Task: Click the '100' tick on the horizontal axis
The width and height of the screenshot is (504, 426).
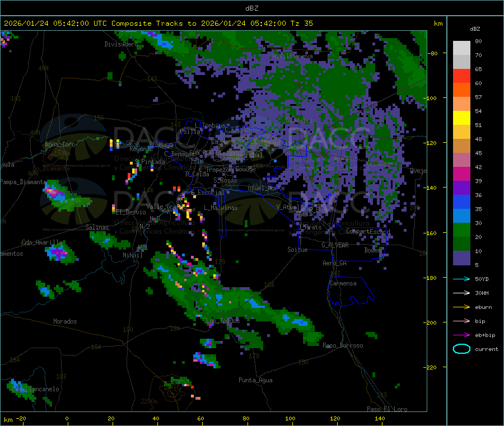Action: [x=290, y=418]
